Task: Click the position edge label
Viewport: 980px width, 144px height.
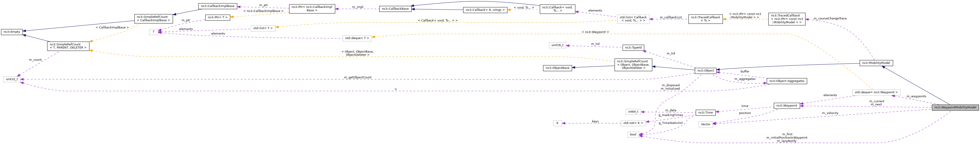Action: [745, 113]
